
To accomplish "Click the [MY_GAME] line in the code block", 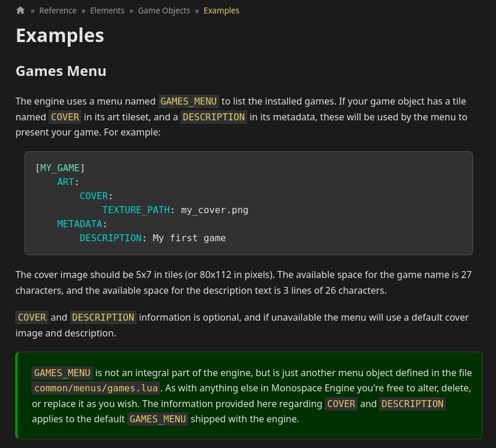I will (60, 168).
